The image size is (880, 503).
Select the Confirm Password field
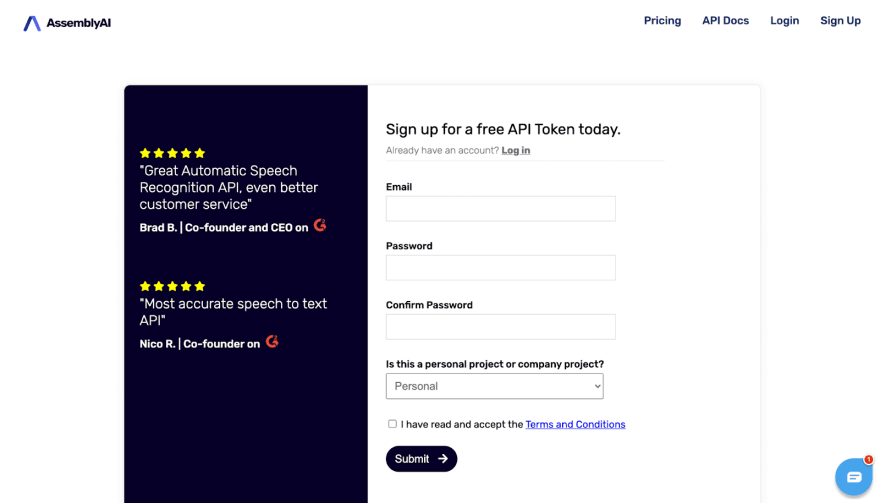coord(500,326)
